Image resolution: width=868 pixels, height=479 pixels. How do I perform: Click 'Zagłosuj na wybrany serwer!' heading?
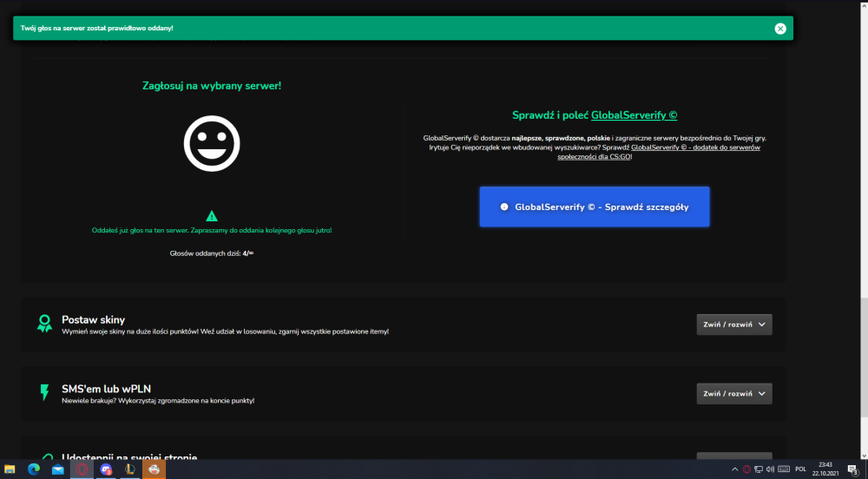(x=212, y=86)
